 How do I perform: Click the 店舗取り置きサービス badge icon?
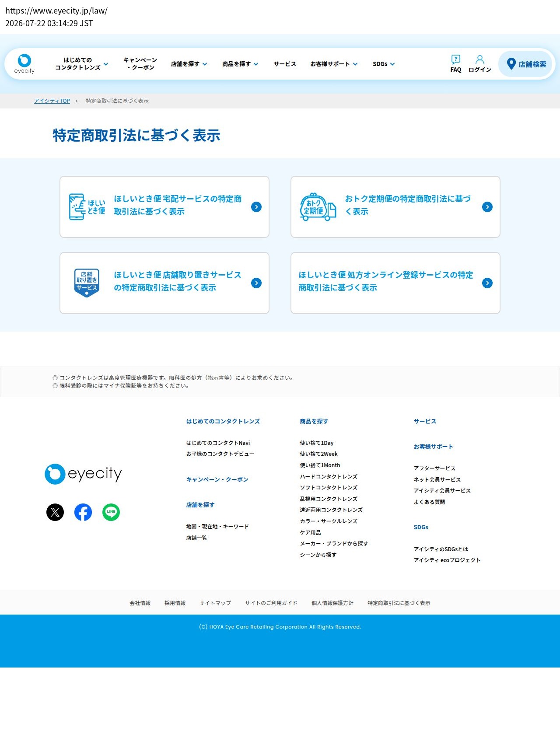point(87,283)
